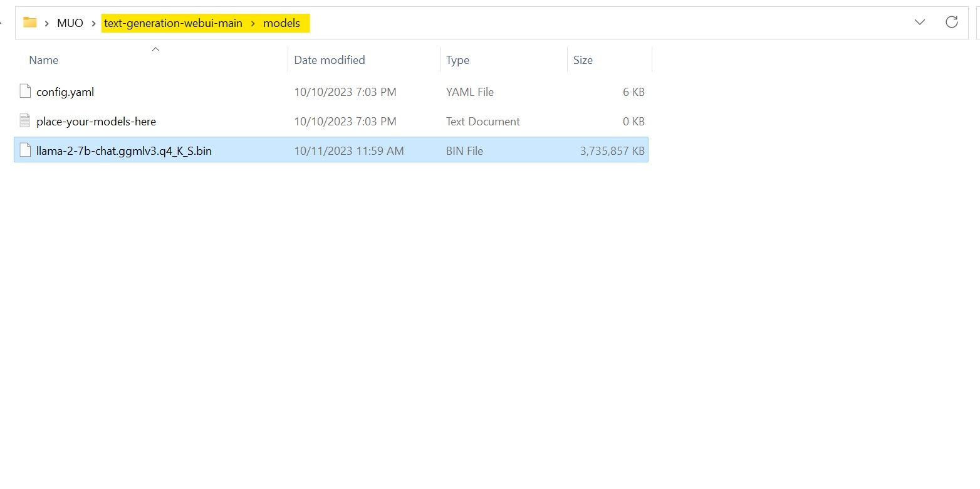Expand chevron before MUO in breadcrumb
The image size is (980, 489).
click(x=47, y=23)
